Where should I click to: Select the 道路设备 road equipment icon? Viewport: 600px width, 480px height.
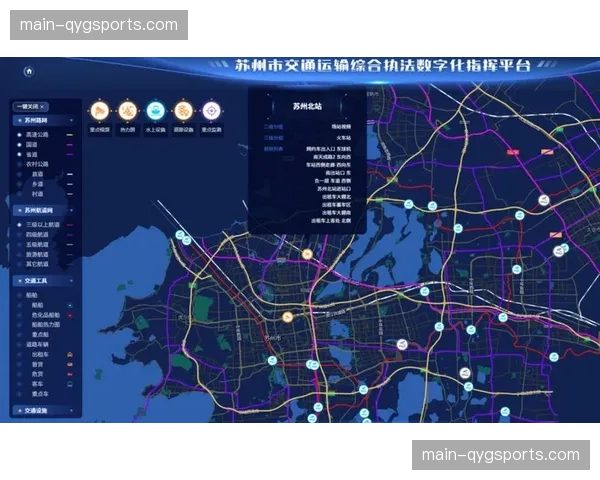click(x=184, y=111)
